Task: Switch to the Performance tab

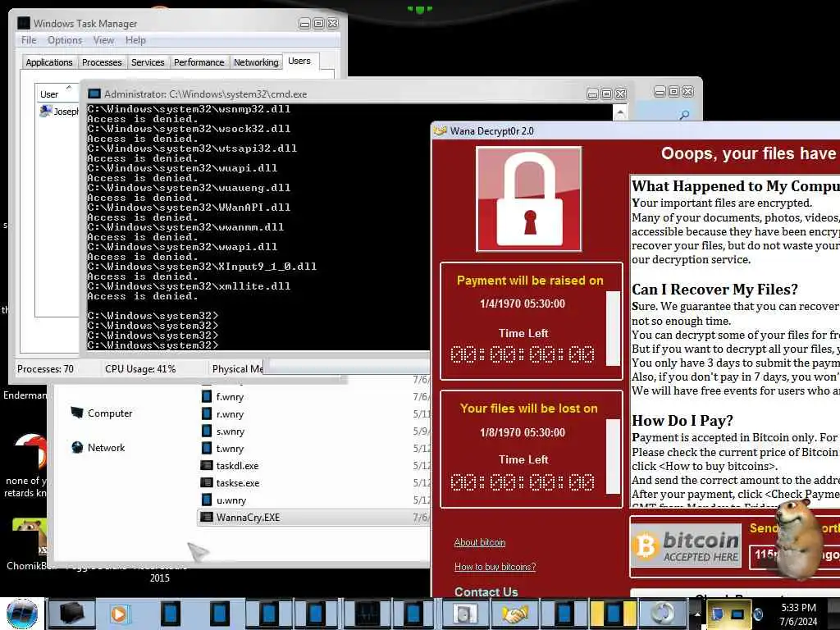Action: tap(199, 62)
